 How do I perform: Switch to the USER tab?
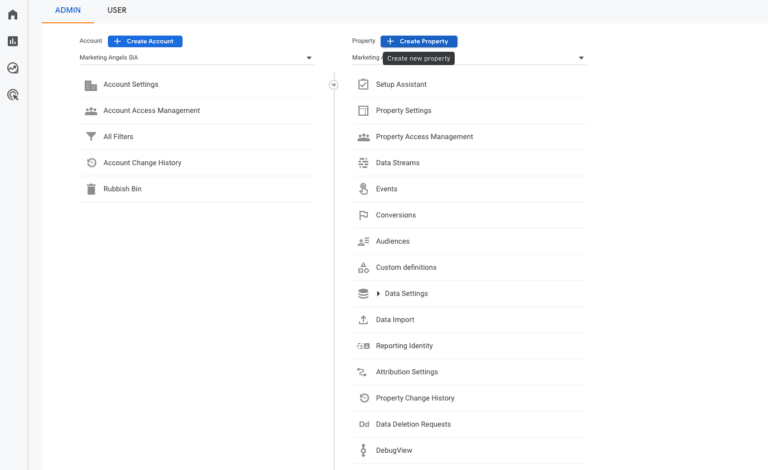click(x=117, y=10)
